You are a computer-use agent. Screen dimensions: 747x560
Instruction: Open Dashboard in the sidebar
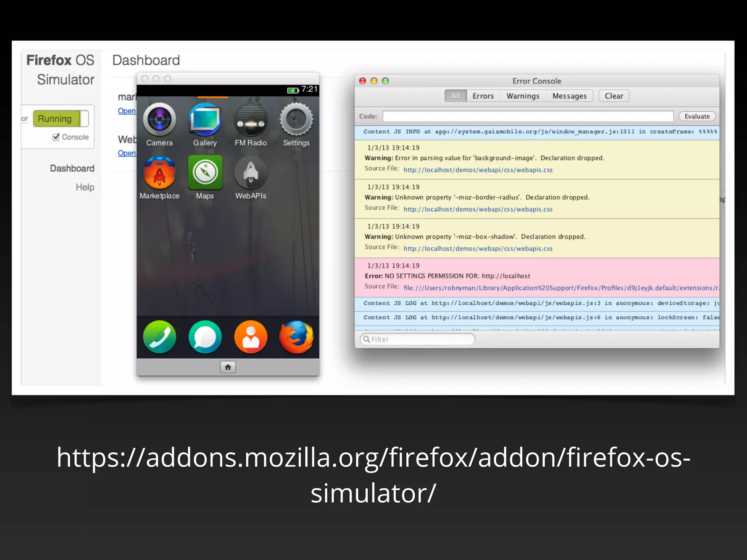click(x=72, y=168)
